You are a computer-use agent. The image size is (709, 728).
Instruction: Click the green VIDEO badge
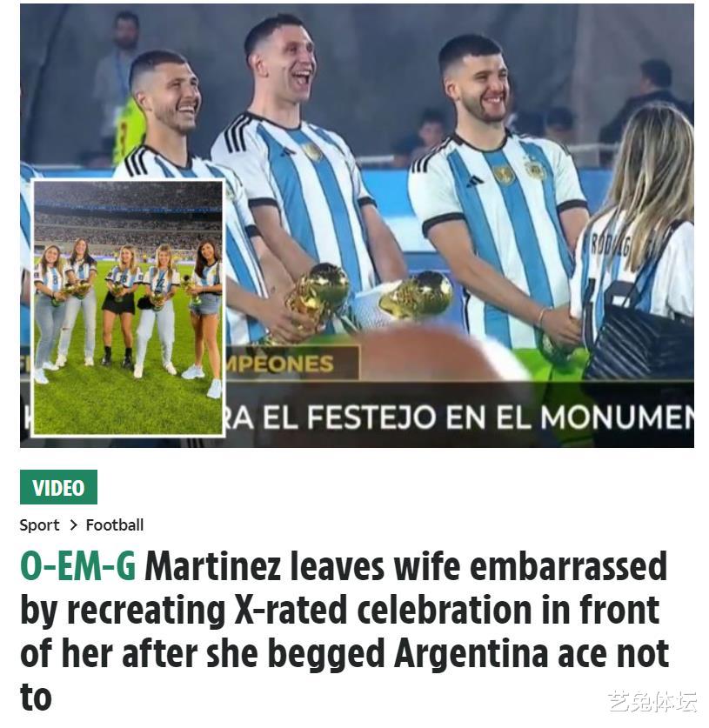click(x=58, y=487)
